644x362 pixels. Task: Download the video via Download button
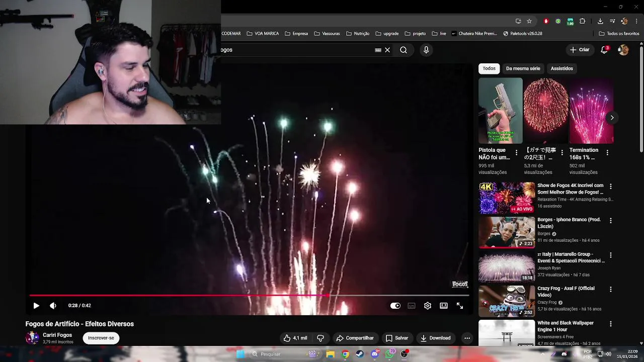[x=436, y=338]
